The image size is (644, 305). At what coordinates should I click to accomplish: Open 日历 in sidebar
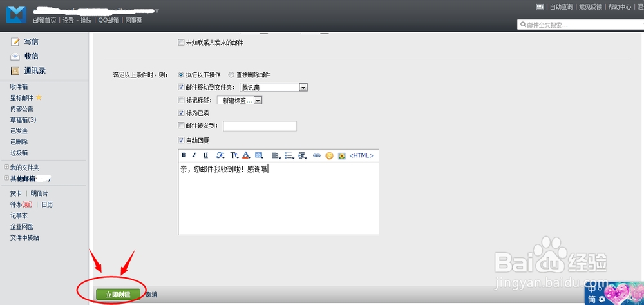47,204
